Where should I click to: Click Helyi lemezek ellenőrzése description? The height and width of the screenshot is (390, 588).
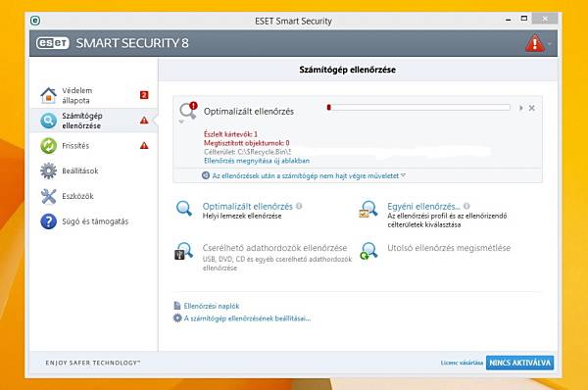tap(242, 216)
